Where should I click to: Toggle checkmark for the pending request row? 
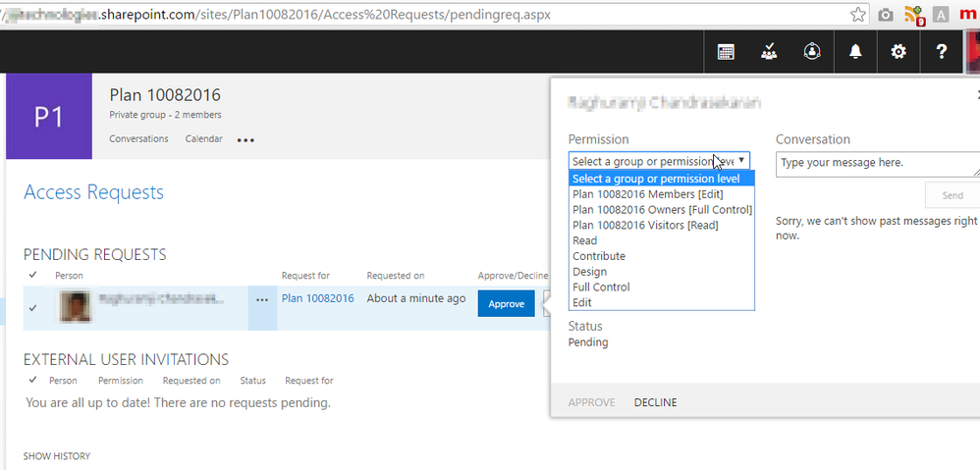point(33,308)
